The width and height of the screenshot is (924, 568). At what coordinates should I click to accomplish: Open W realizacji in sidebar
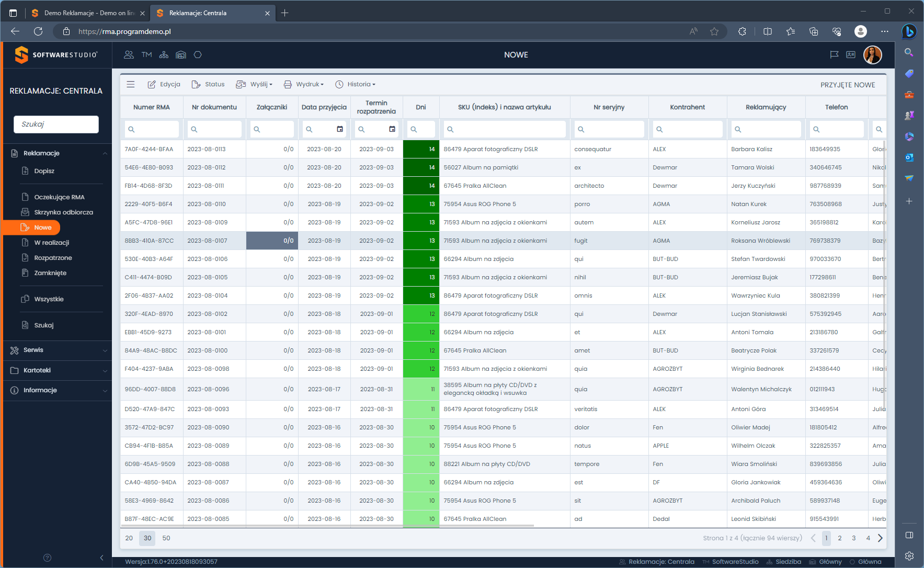pyautogui.click(x=51, y=243)
